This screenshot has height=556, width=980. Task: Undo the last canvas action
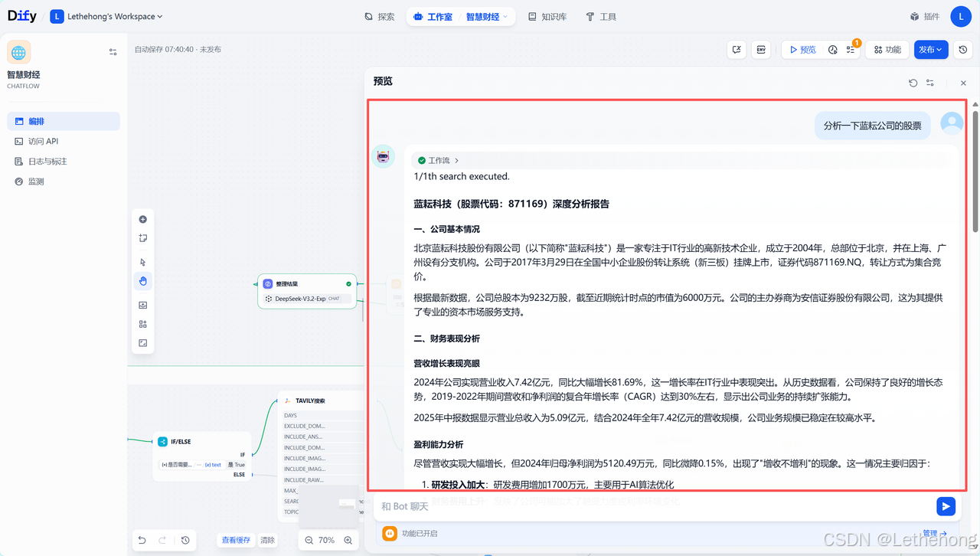pyautogui.click(x=142, y=540)
